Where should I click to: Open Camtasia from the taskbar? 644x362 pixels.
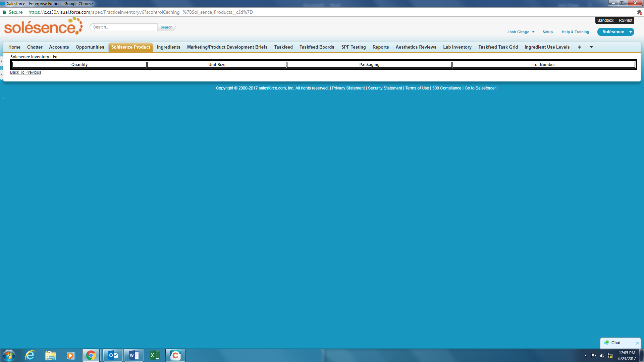175,355
